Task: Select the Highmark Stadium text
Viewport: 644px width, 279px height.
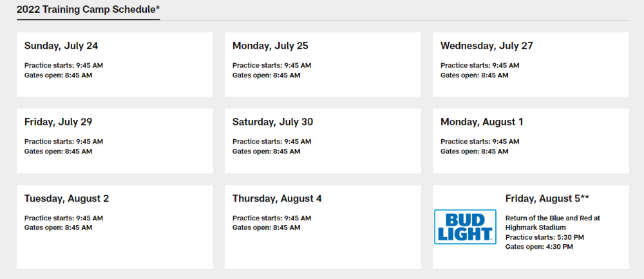Action: (536, 227)
